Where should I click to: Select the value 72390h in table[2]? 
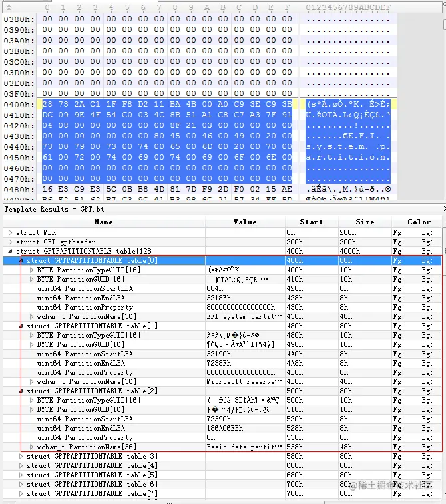click(x=218, y=419)
